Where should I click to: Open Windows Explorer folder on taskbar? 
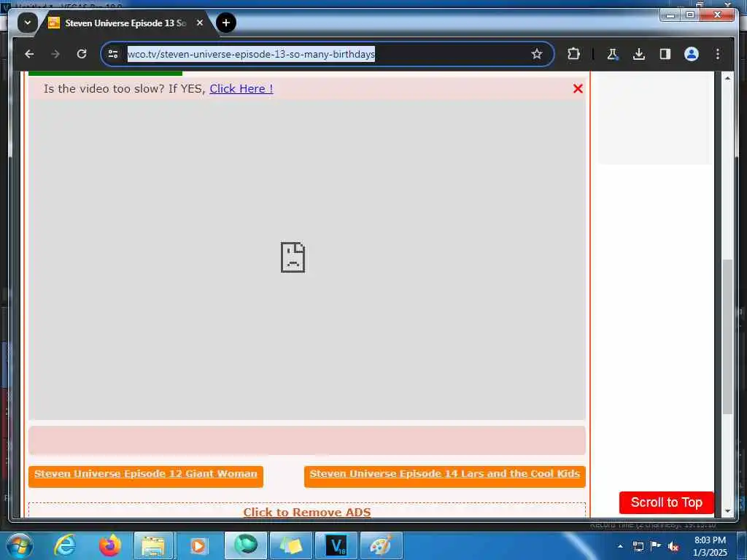[153, 545]
